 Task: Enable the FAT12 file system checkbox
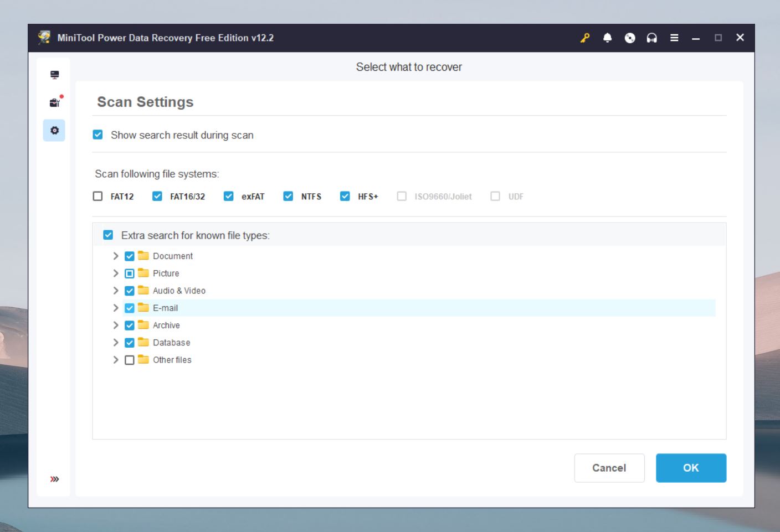coord(97,196)
